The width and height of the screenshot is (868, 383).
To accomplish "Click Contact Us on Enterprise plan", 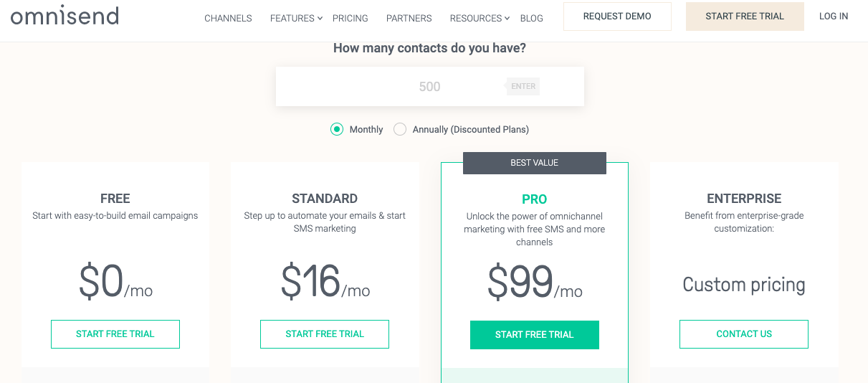I will pos(744,334).
